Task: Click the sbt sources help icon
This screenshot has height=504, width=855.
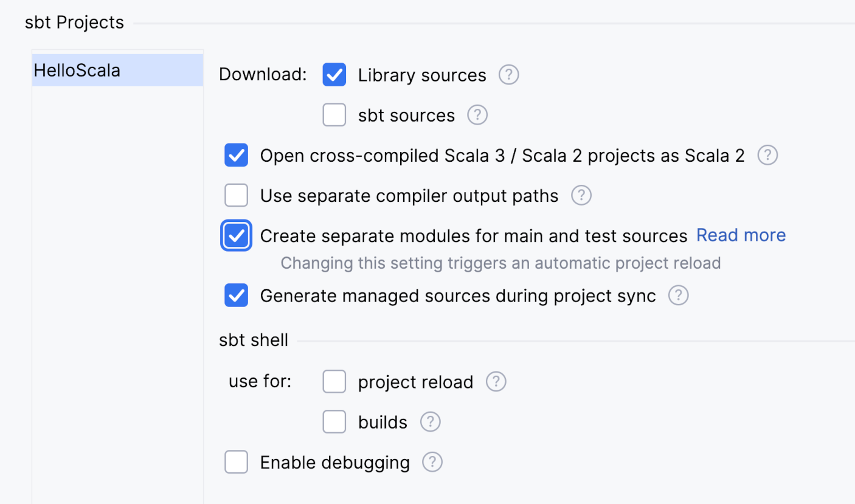Action: [477, 115]
